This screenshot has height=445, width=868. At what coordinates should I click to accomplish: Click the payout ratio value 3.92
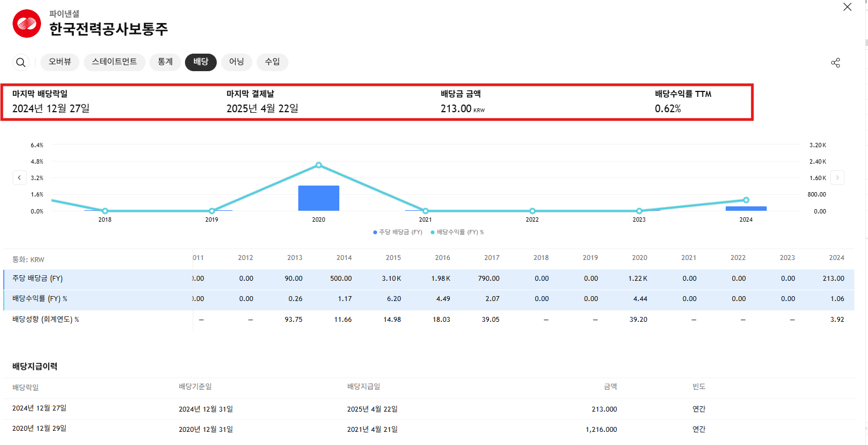837,320
